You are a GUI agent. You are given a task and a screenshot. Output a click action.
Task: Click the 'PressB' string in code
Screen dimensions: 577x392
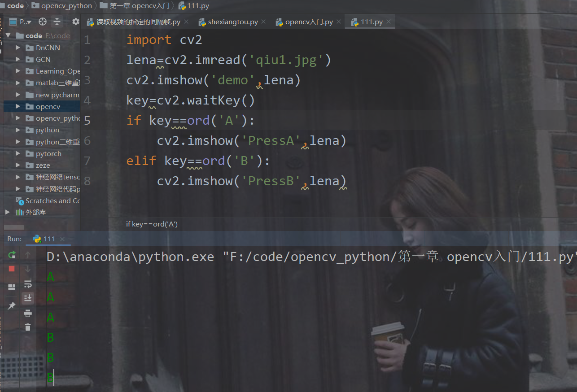click(x=271, y=181)
